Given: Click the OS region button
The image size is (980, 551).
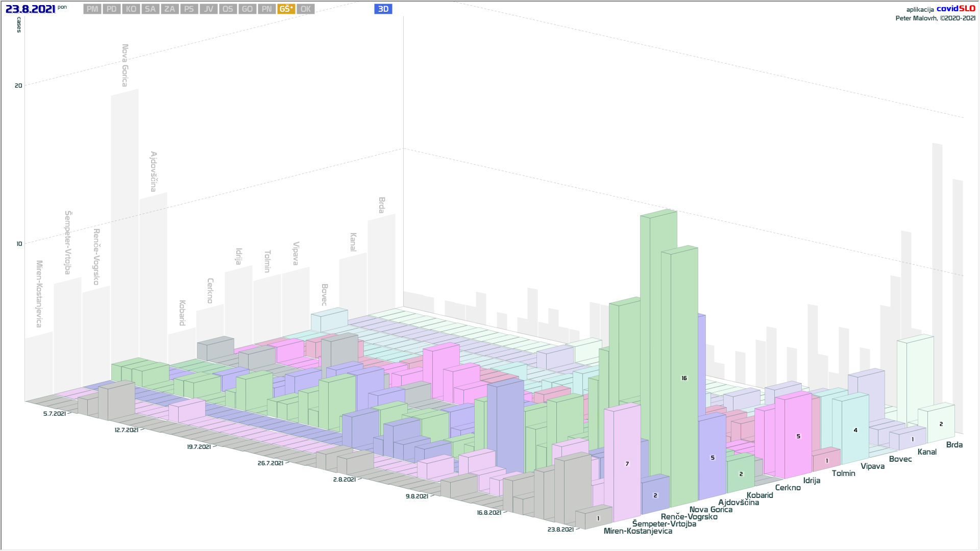Looking at the screenshot, I should [228, 9].
